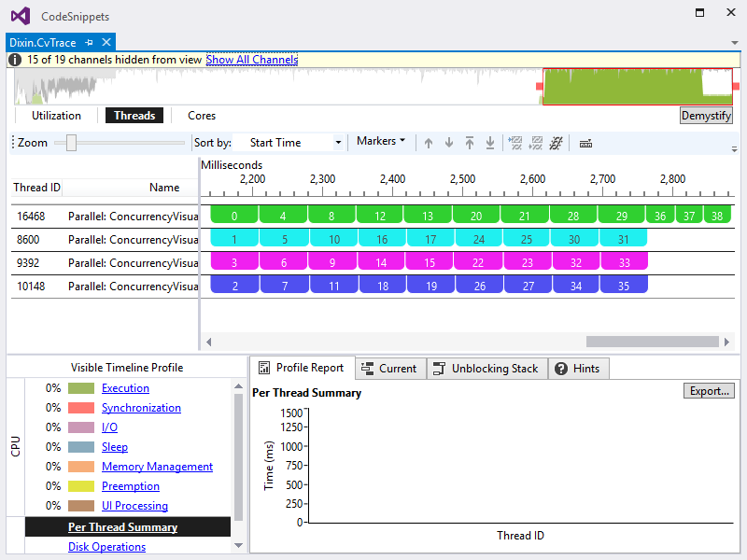747x560 pixels.
Task: Click the horizontal timeline scrollbar thumb
Action: click(x=652, y=342)
